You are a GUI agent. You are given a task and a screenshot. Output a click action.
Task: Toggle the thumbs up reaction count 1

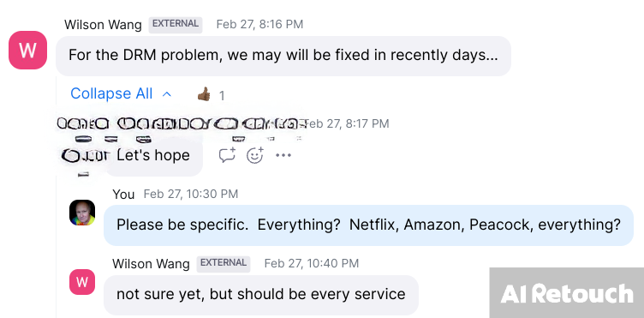222,96
